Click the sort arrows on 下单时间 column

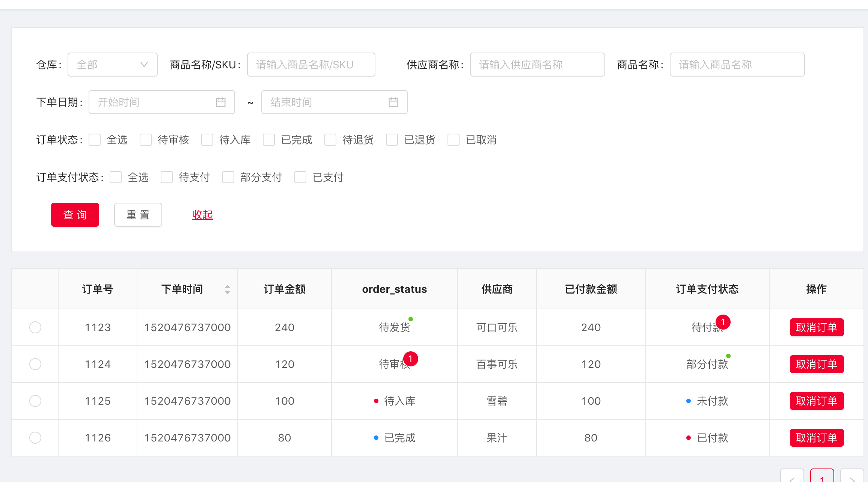(227, 289)
